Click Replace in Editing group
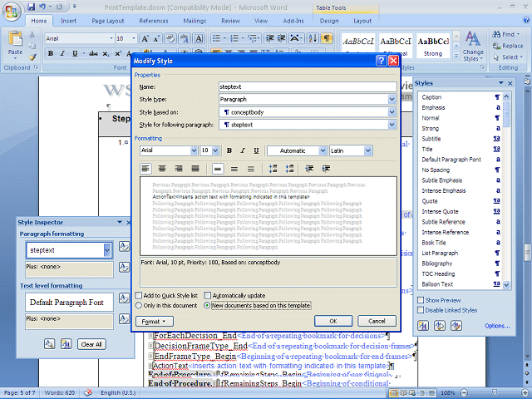 (508, 46)
